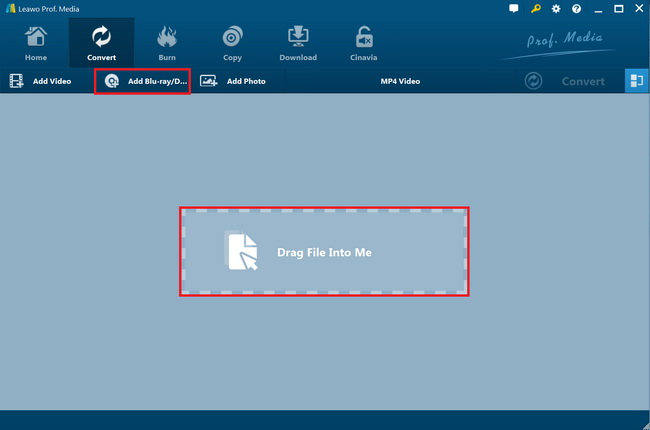Click the disc icon for Add Blu-ray
The width and height of the screenshot is (650, 430).
(x=112, y=81)
